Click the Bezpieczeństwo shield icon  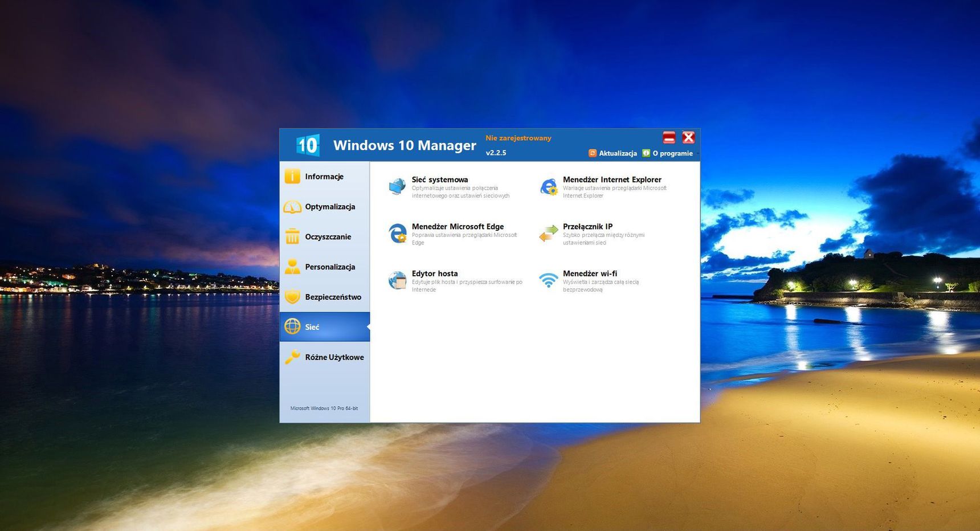tap(292, 297)
